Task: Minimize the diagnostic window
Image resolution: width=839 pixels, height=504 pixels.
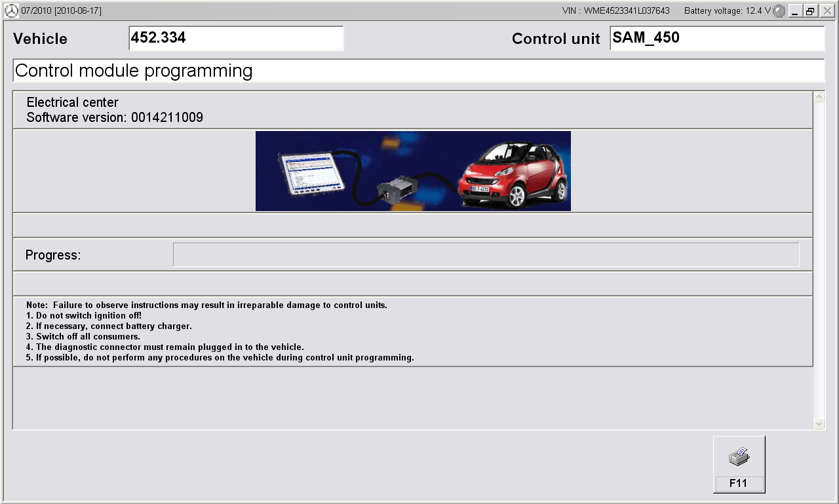Action: (795, 11)
